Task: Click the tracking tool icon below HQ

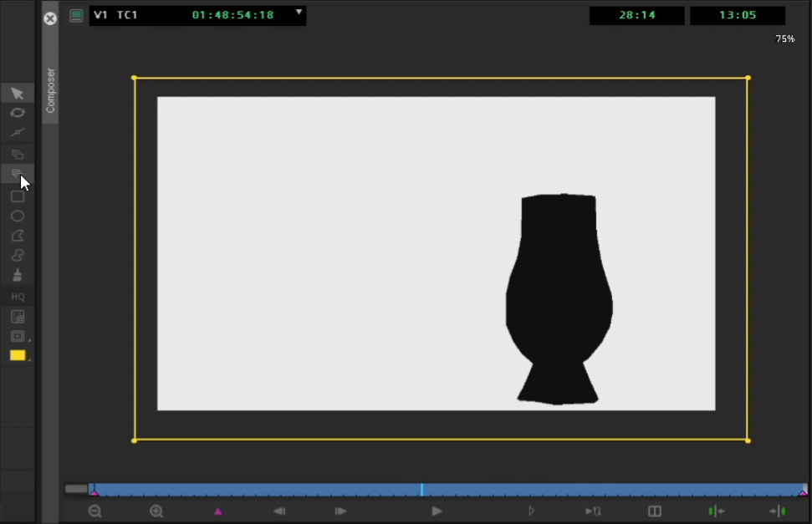Action: tap(17, 317)
